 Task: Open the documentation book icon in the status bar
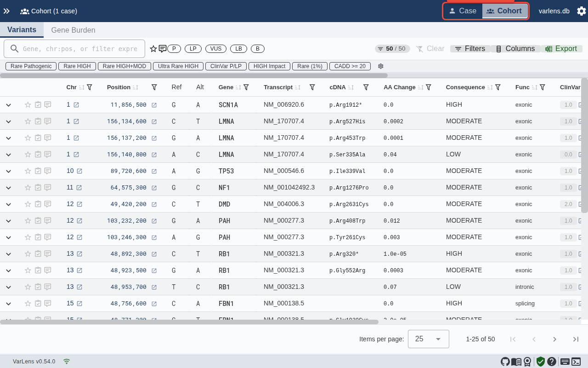[x=516, y=362]
